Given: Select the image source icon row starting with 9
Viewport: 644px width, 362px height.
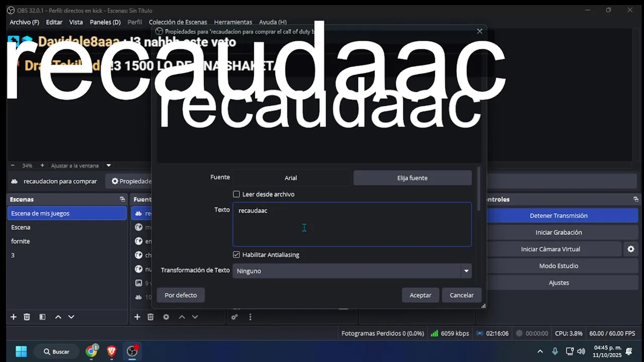Looking at the screenshot, I should click(139, 283).
